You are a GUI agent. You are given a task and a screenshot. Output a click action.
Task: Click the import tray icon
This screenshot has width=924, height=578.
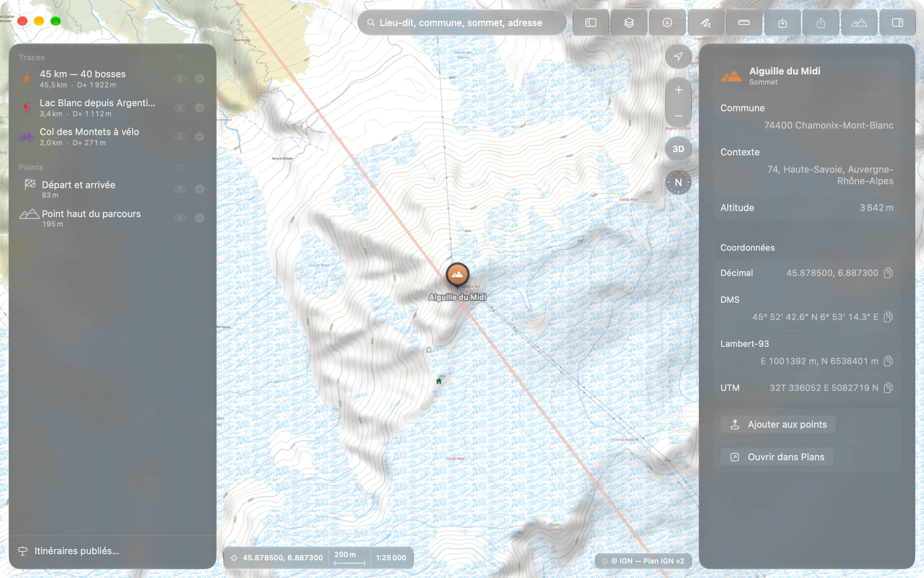[783, 23]
